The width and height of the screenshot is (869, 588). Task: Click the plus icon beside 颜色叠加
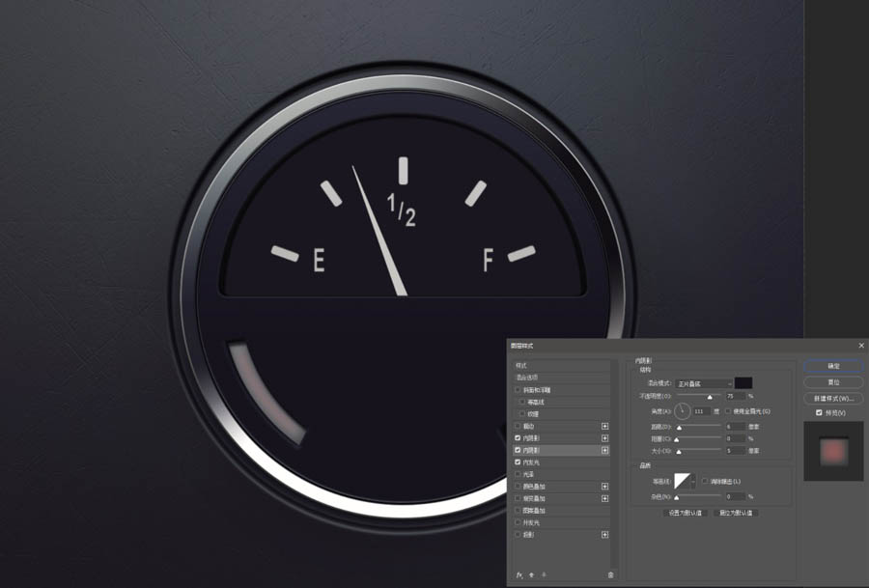pos(604,487)
